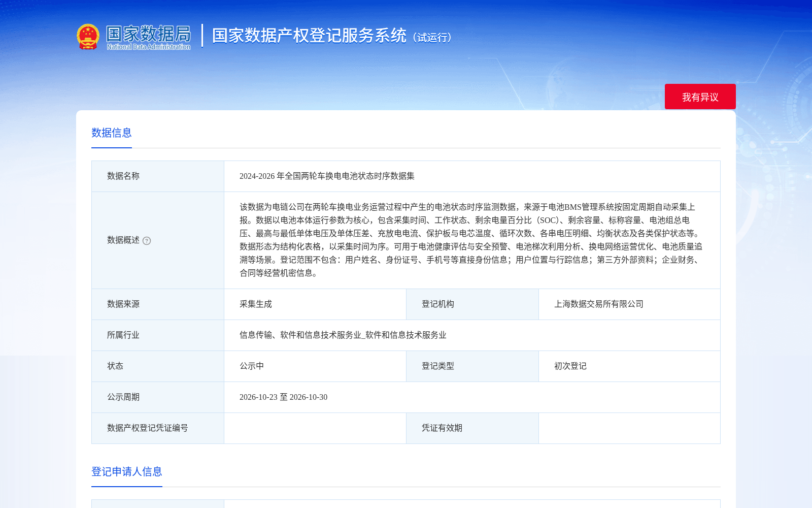Click the 数据概述 label text
Viewport: 812px width, 508px height.
[123, 240]
